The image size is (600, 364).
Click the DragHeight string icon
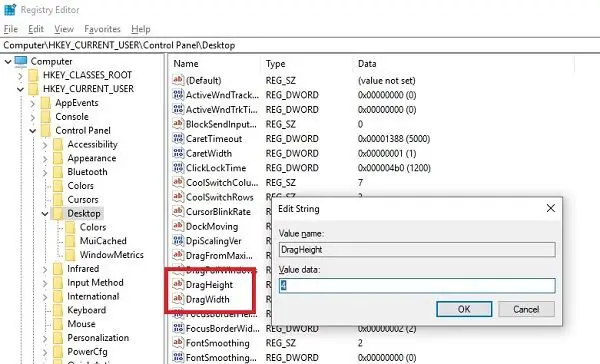point(178,284)
